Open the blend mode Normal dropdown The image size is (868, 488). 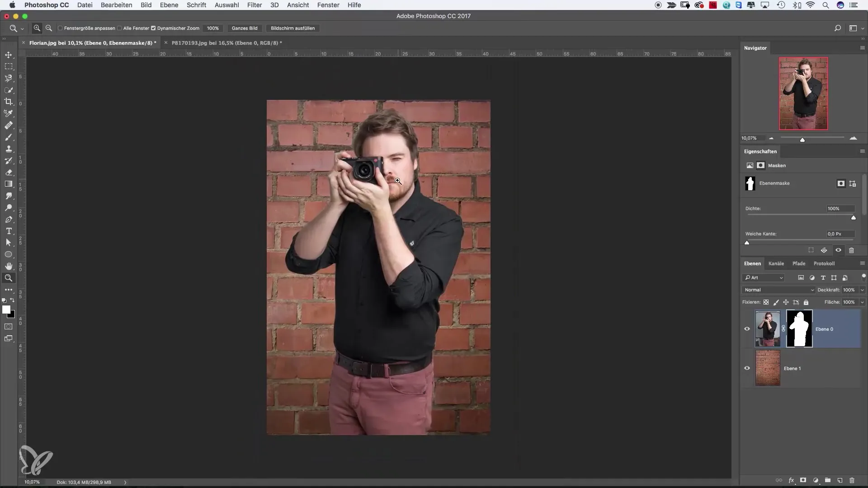click(778, 290)
